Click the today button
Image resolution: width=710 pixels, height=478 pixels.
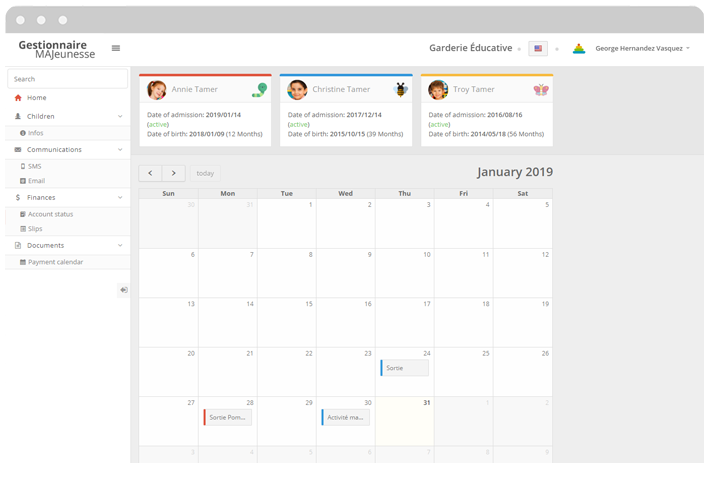click(x=205, y=173)
